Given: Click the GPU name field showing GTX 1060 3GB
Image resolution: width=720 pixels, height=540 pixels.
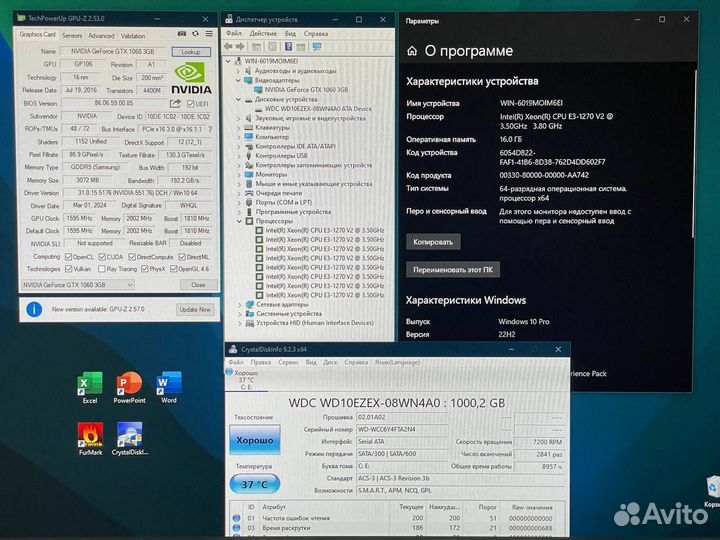Looking at the screenshot, I should (x=113, y=51).
